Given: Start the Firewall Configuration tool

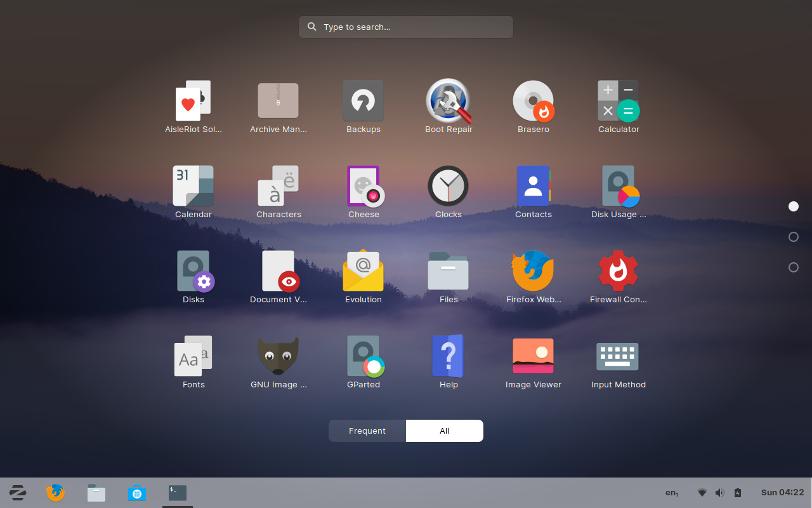Looking at the screenshot, I should 618,271.
